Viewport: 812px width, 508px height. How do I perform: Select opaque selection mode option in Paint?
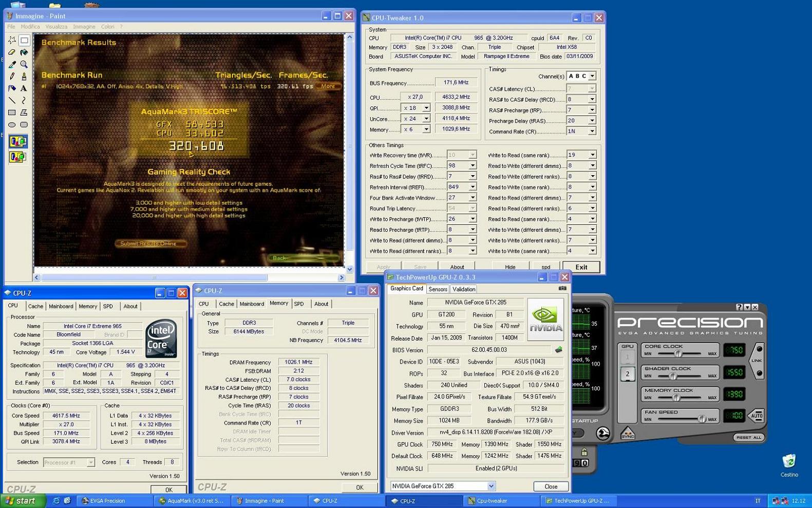pos(18,141)
